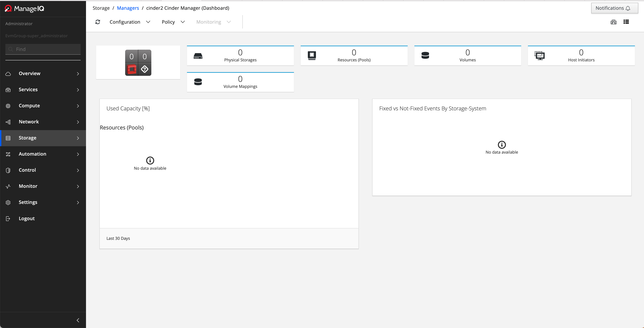644x328 pixels.
Task: Toggle the dashboard view mode
Action: point(613,22)
